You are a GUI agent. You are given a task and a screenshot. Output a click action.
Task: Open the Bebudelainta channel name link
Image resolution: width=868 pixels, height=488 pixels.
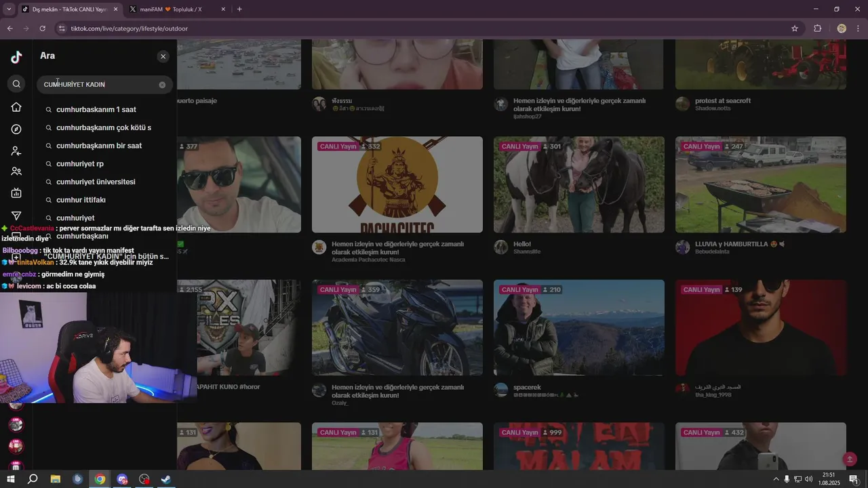pos(712,252)
